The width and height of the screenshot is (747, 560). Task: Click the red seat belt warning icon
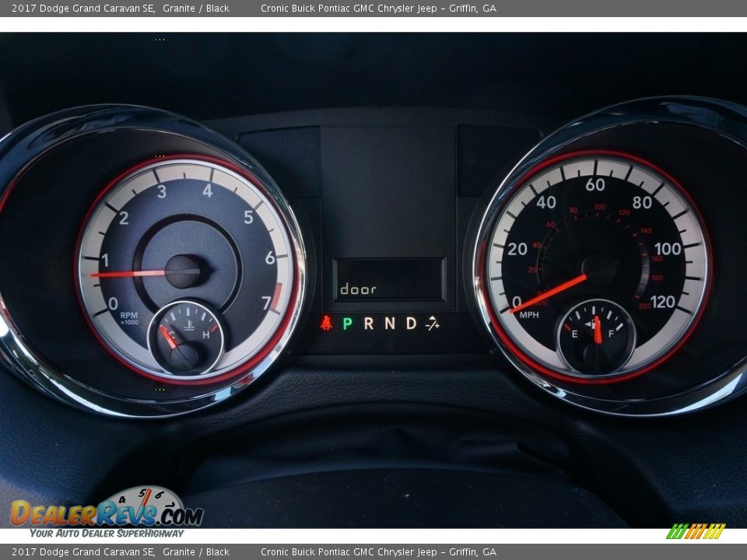coord(326,323)
